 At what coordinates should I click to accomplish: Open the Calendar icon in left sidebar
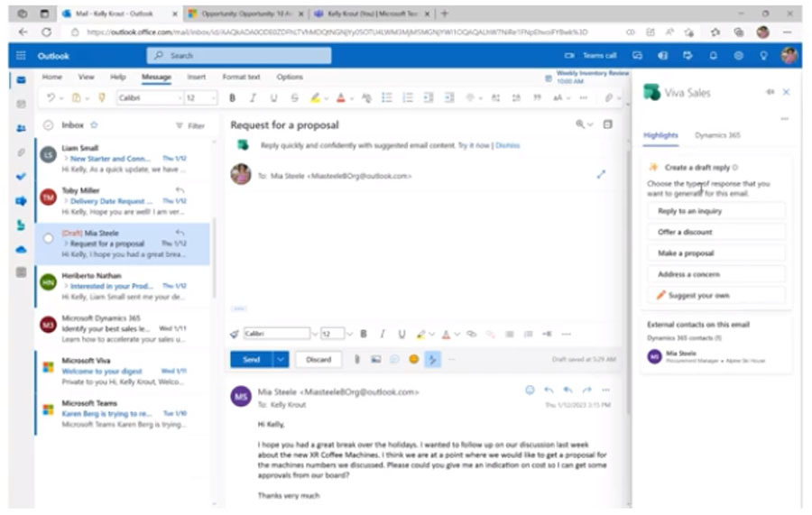(22, 104)
